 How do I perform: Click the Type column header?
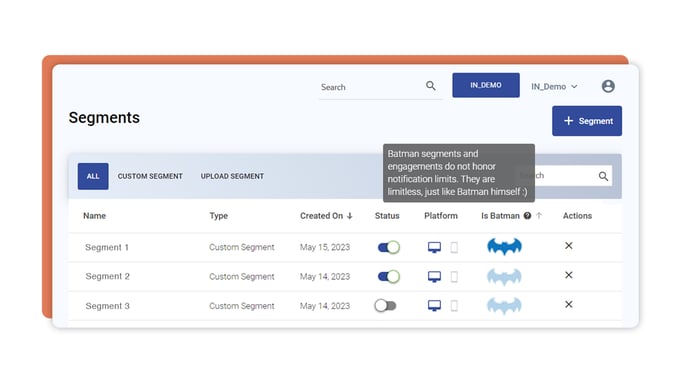[x=218, y=216]
